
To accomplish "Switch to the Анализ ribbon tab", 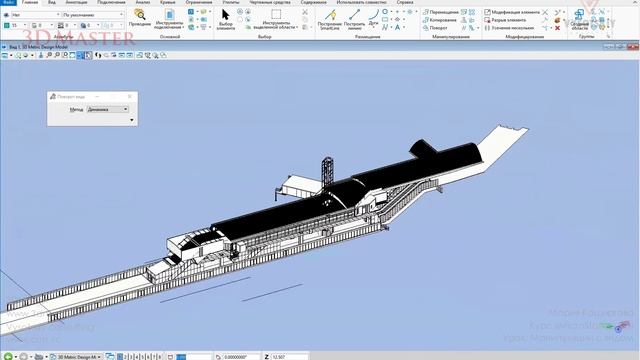I will tap(142, 2).
